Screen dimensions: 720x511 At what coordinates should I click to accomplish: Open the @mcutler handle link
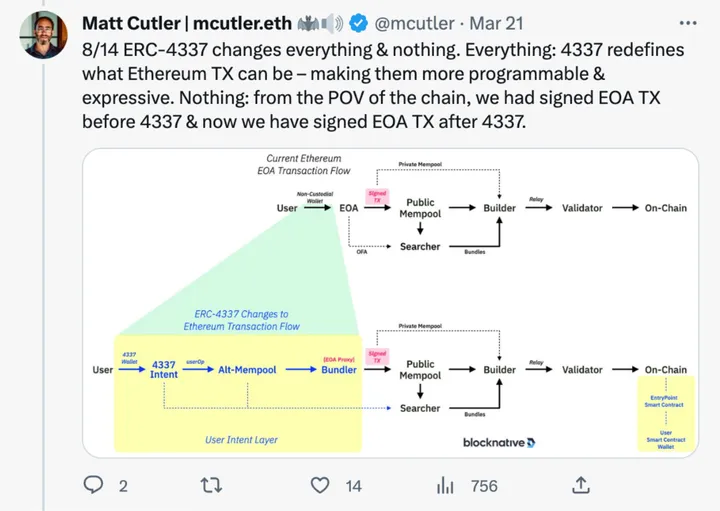coord(415,22)
